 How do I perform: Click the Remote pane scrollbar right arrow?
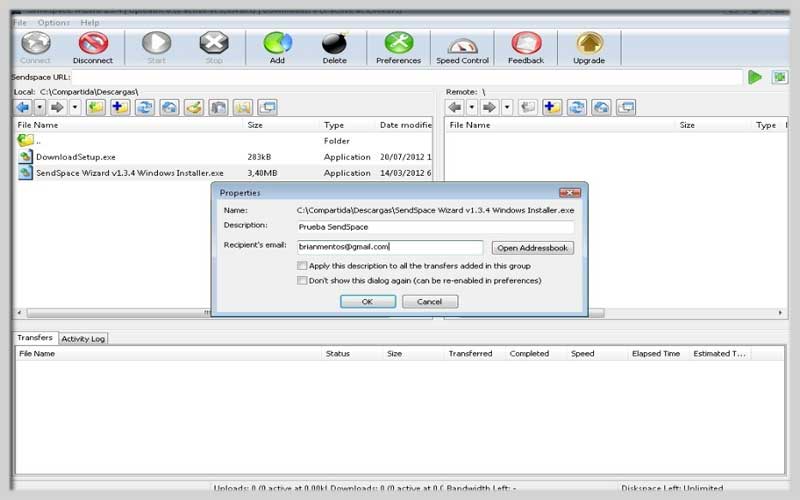tap(780, 312)
